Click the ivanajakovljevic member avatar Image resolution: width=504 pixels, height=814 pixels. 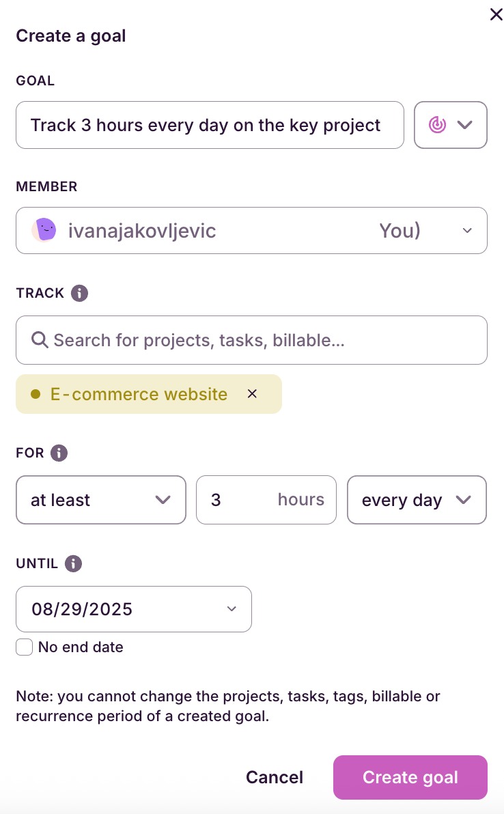click(44, 230)
